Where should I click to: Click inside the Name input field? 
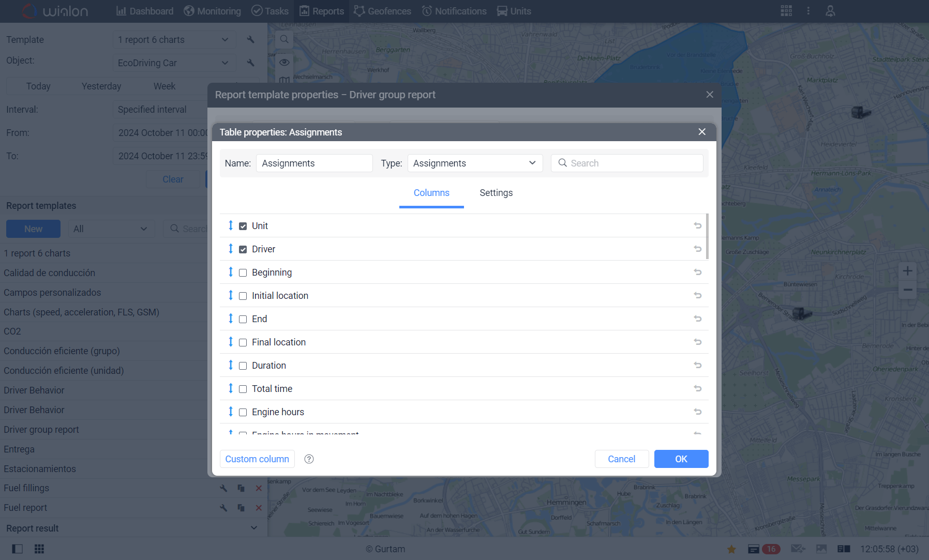tap(313, 163)
